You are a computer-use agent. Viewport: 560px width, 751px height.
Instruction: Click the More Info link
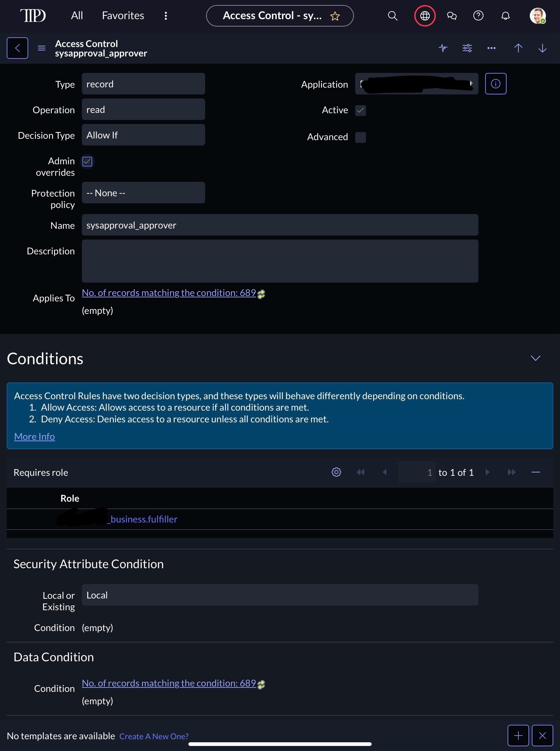pos(34,436)
